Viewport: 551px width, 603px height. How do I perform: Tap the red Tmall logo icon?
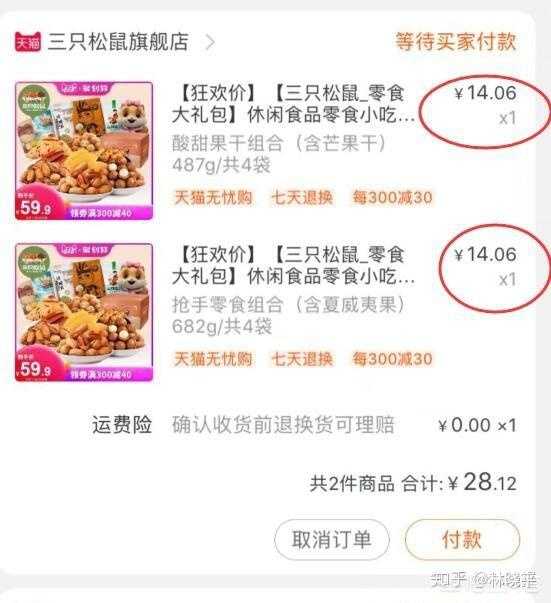point(28,42)
